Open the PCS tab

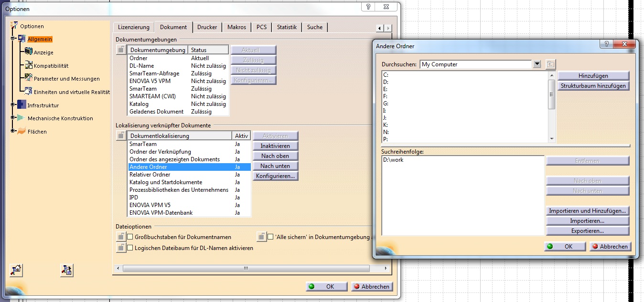(261, 27)
